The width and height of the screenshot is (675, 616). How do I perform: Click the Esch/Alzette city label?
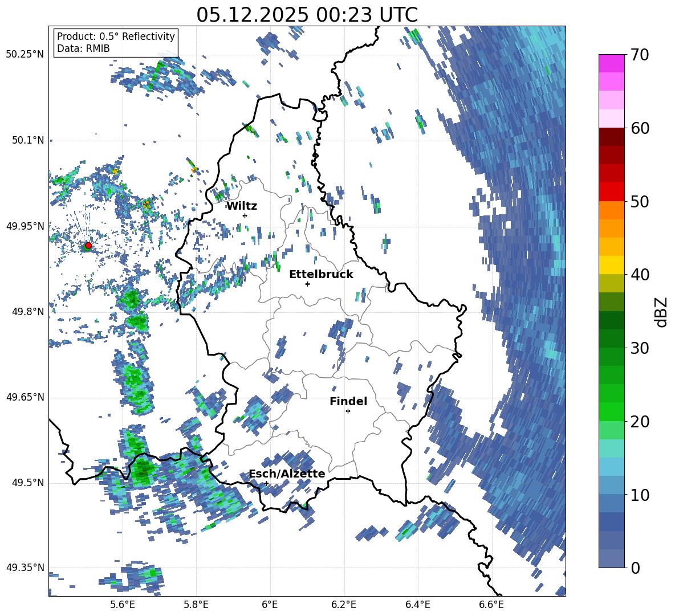[287, 474]
